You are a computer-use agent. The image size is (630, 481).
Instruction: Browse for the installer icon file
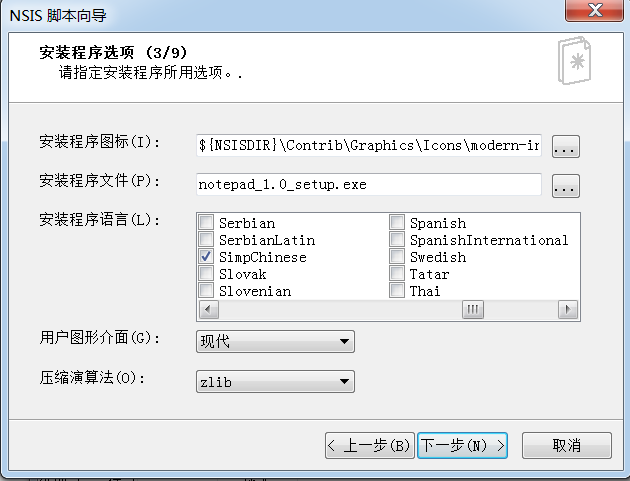click(565, 146)
